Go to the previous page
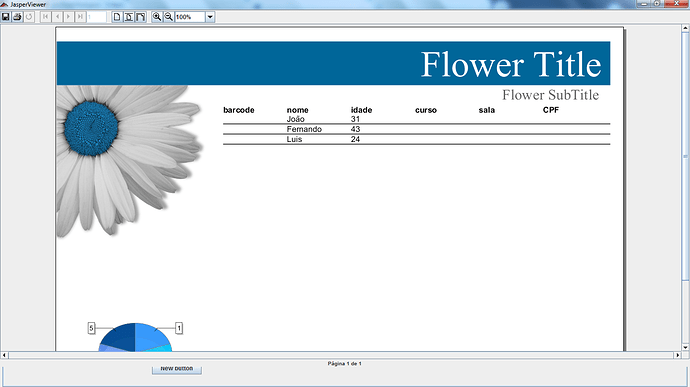 57,17
